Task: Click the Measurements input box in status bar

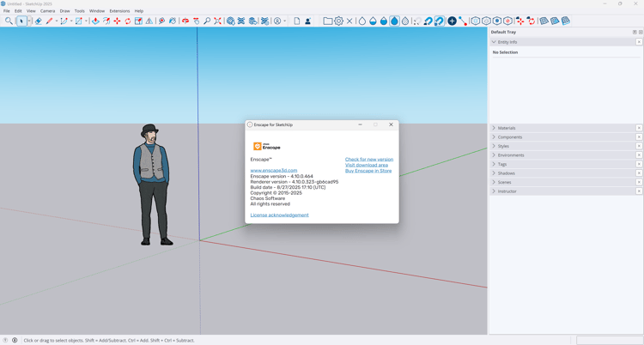Action: coord(610,340)
